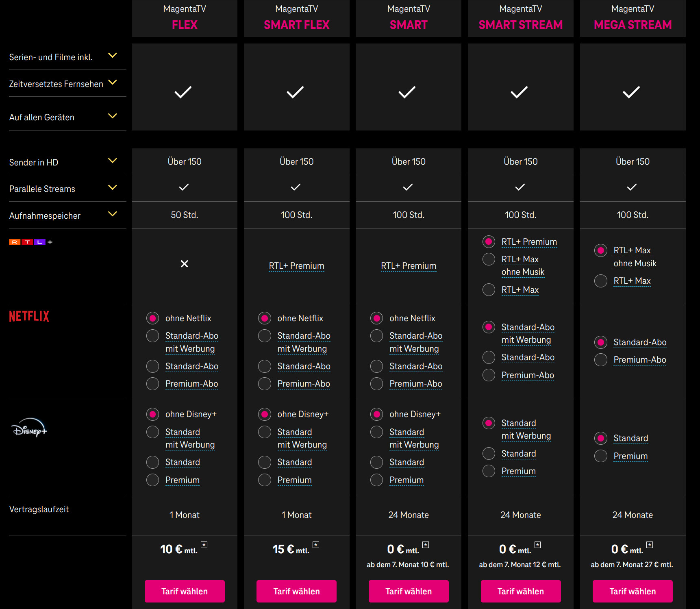
Task: Click the Parallele Streams checkmark under FLEX
Action: [x=184, y=187]
